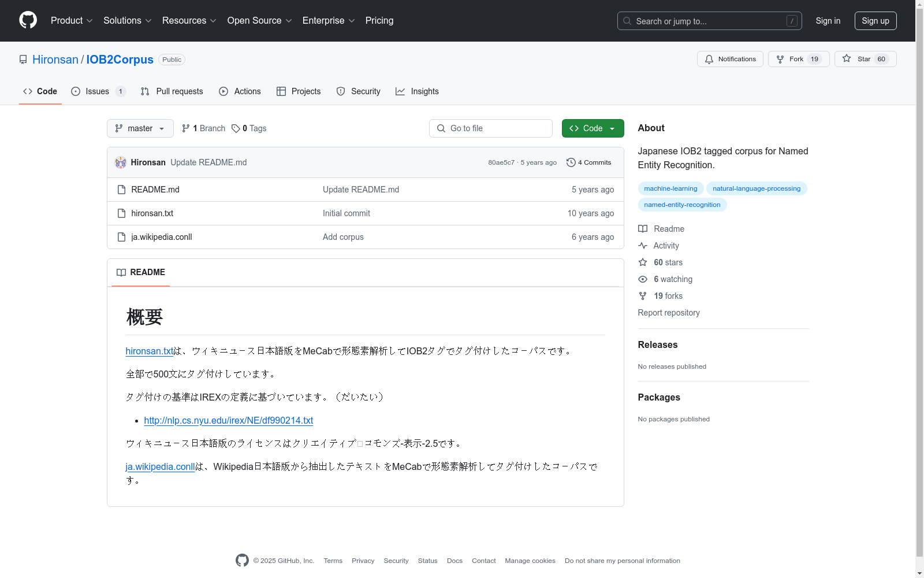Screen dimensions: 924x578
Task: Open footer Status link
Action: [428, 561]
